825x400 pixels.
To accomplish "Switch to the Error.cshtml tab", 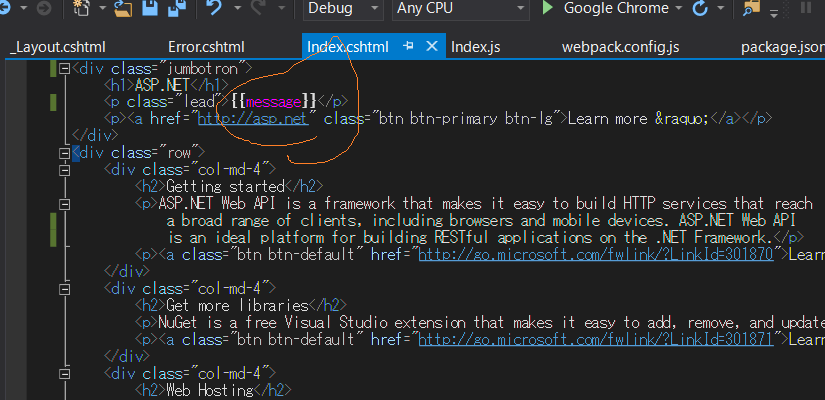I will click(x=206, y=47).
